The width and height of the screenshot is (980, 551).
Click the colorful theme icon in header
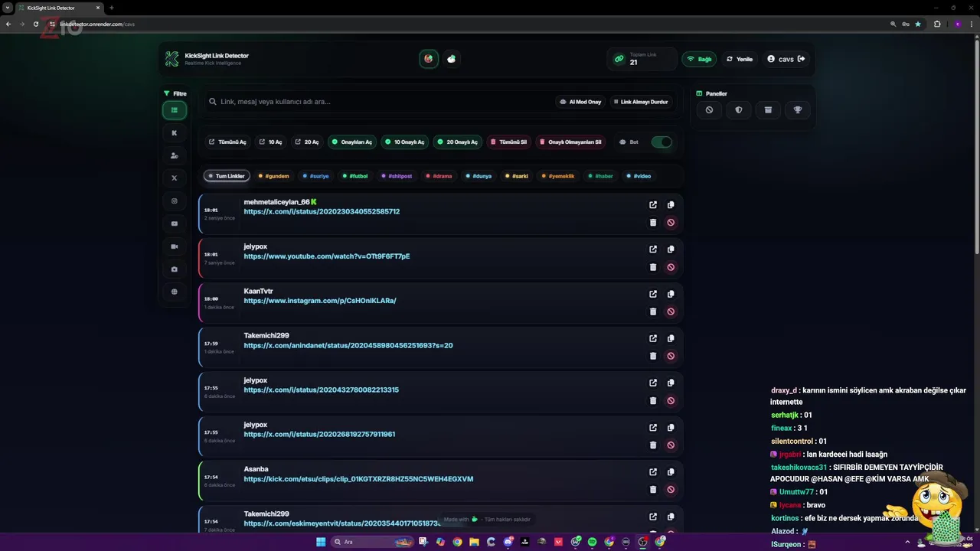tap(429, 59)
